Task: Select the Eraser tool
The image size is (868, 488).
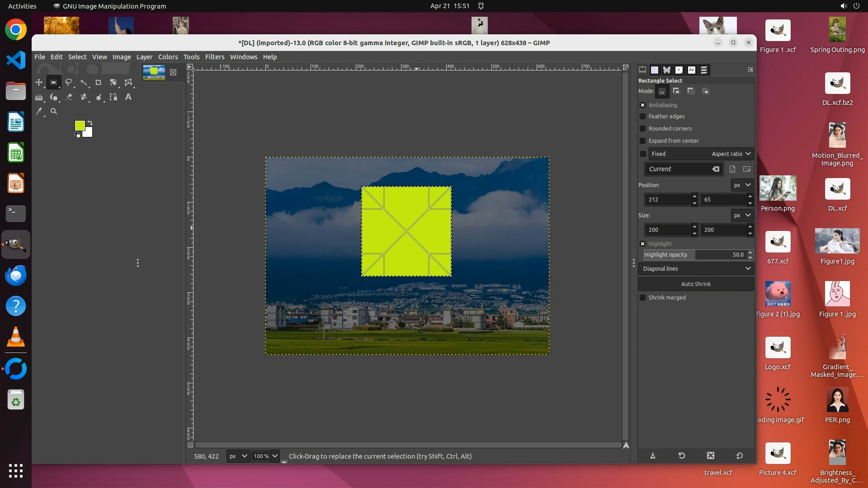Action: [69, 97]
